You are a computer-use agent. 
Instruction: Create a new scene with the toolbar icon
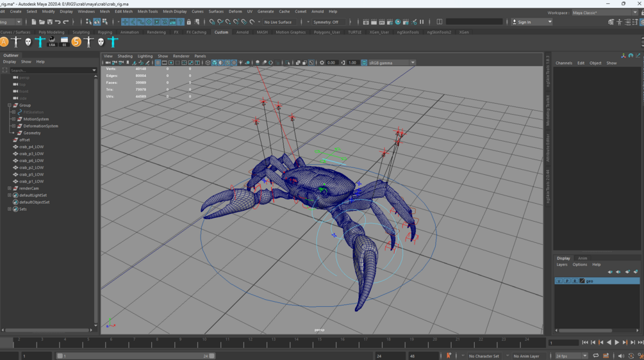(34, 22)
